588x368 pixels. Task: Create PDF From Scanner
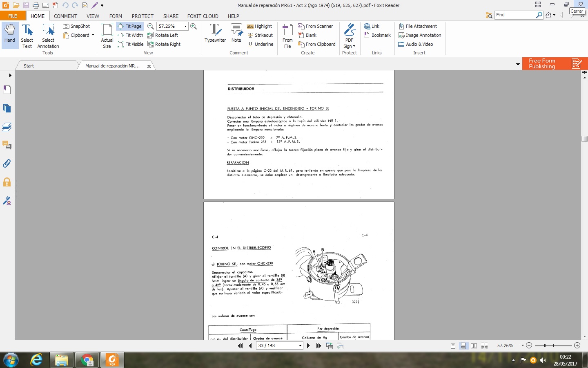[x=315, y=26]
